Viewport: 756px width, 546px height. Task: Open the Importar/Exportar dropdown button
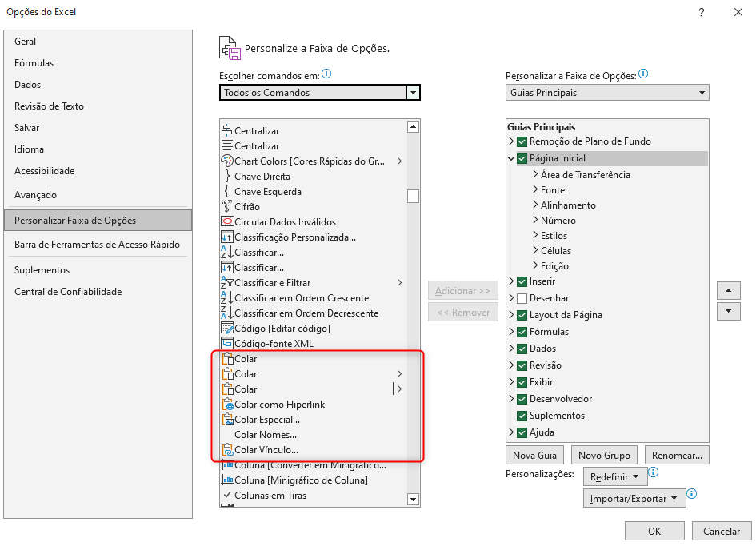(x=634, y=498)
